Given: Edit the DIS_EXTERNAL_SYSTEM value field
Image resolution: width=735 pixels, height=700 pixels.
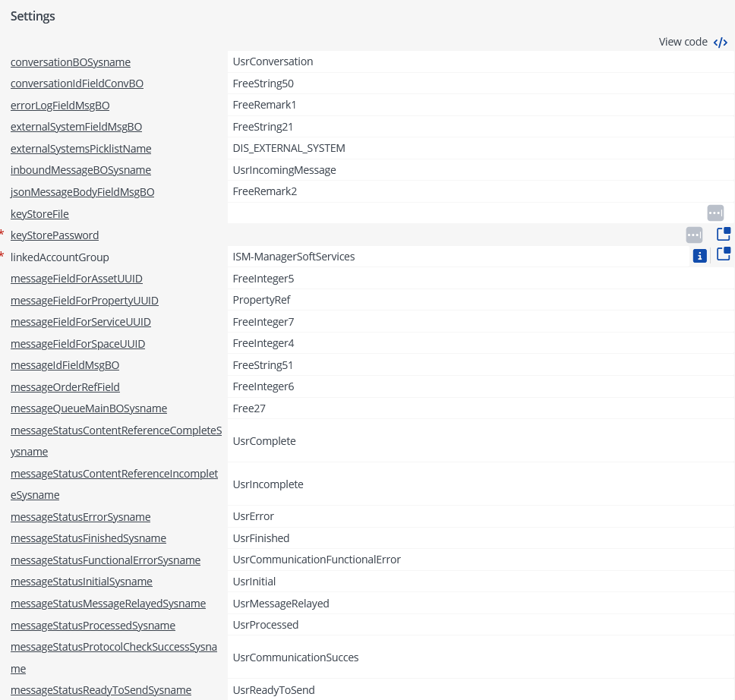Looking at the screenshot, I should pos(481,148).
